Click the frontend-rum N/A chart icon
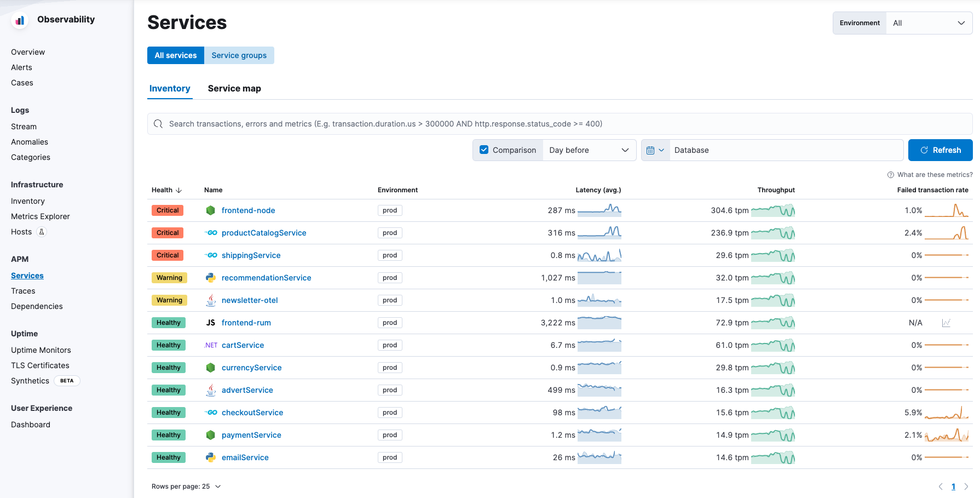This screenshot has width=980, height=498. (946, 323)
